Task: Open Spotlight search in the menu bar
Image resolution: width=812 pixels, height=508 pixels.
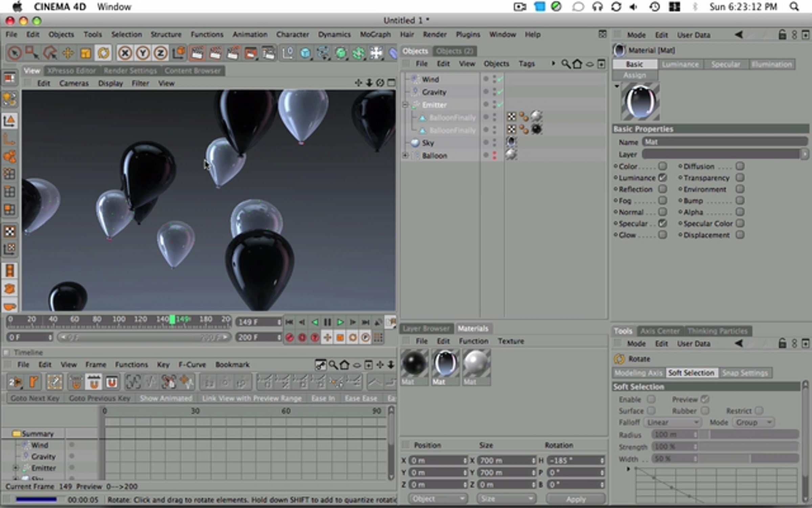Action: [794, 7]
